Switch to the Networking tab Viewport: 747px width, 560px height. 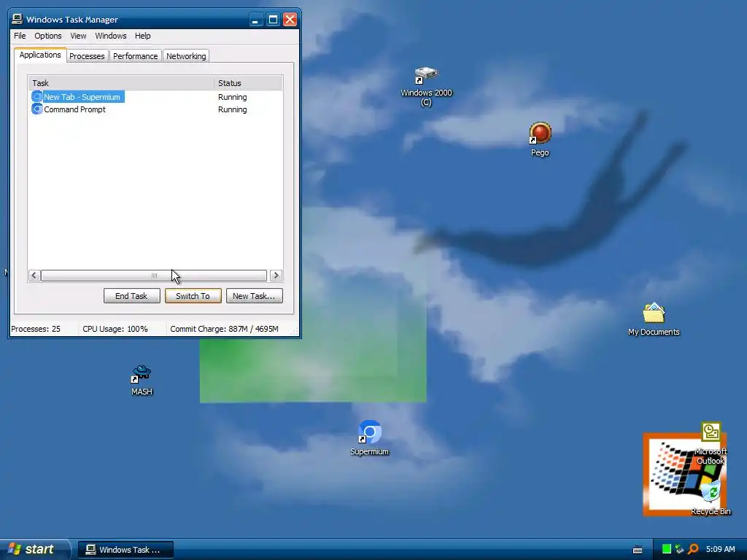pyautogui.click(x=186, y=55)
